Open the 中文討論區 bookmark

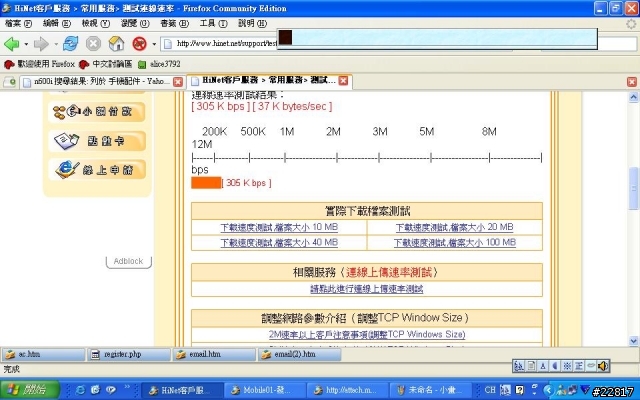tap(106, 64)
